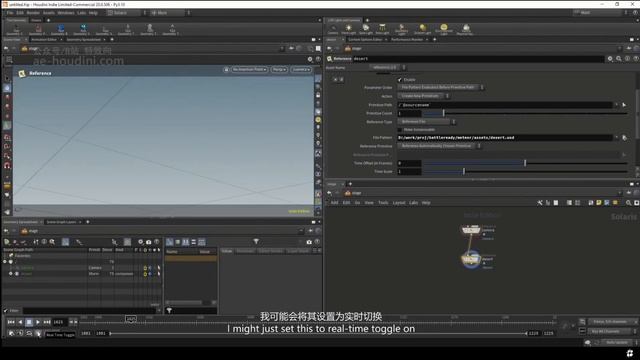The width and height of the screenshot is (640, 360).
Task: Open the Edit menu in main menubar
Action: [20, 13]
